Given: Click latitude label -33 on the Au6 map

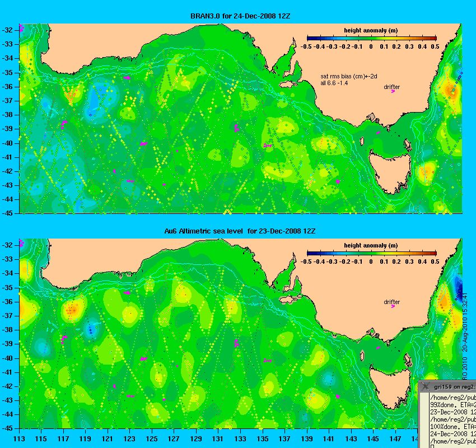Looking at the screenshot, I should (7, 259).
